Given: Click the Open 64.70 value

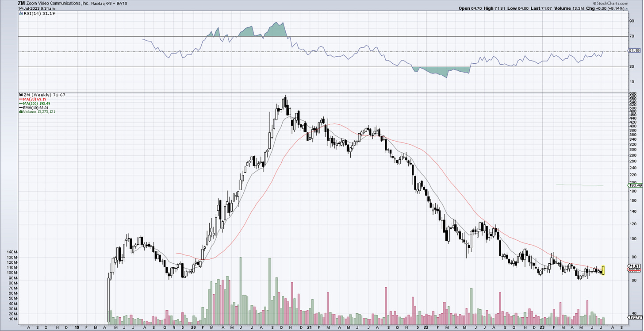Looking at the screenshot, I should (x=470, y=8).
